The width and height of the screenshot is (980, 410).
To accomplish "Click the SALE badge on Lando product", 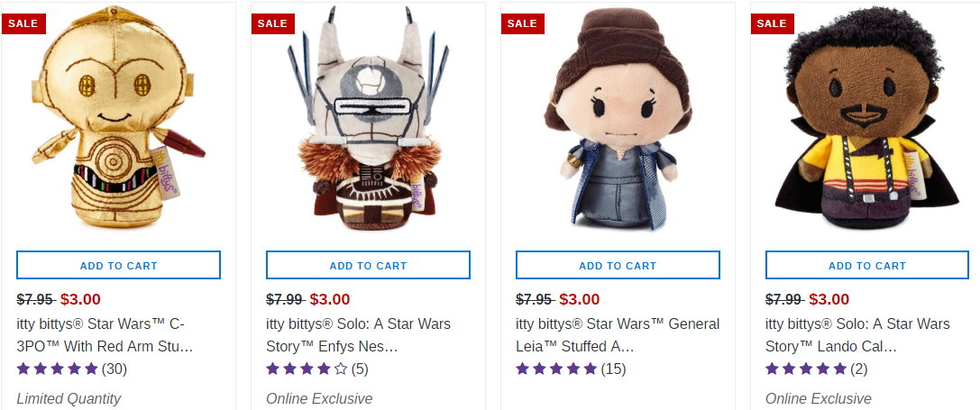I will pyautogui.click(x=772, y=23).
